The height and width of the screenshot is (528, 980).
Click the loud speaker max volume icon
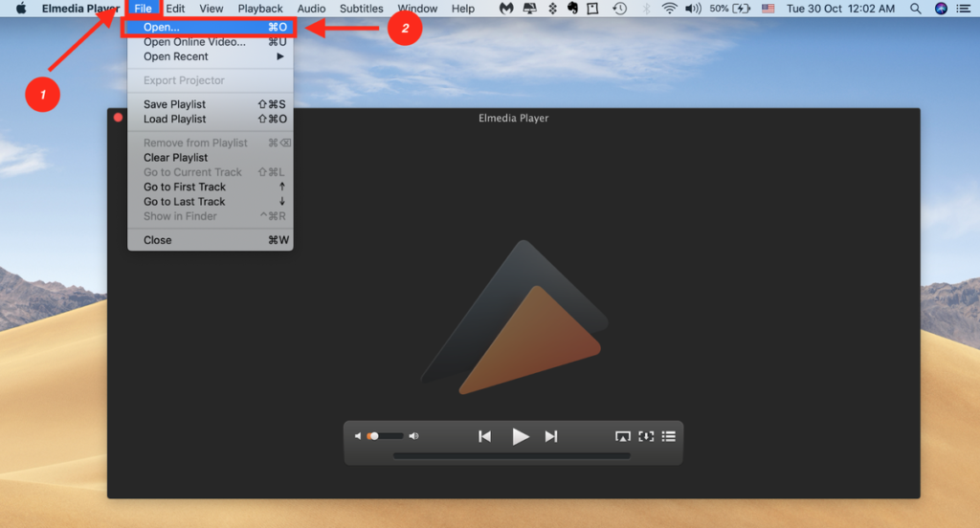click(x=413, y=436)
